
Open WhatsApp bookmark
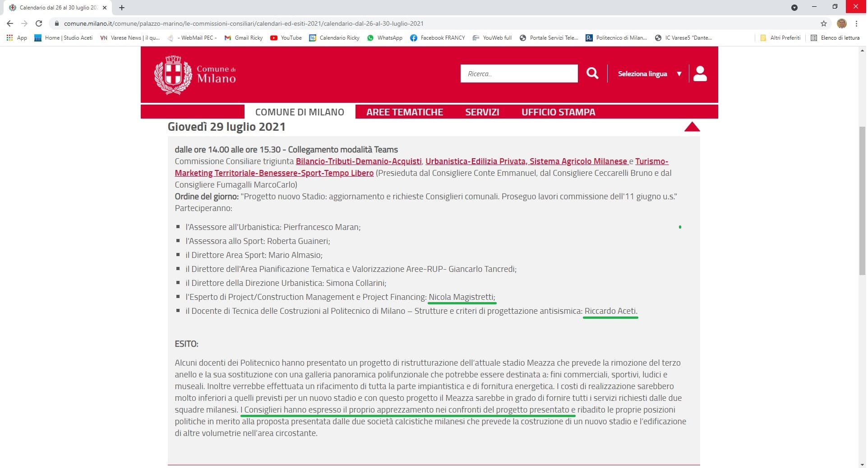click(385, 38)
